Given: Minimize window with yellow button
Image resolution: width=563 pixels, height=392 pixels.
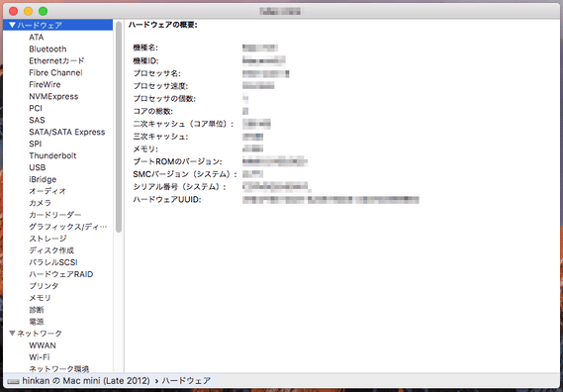Looking at the screenshot, I should [x=29, y=11].
